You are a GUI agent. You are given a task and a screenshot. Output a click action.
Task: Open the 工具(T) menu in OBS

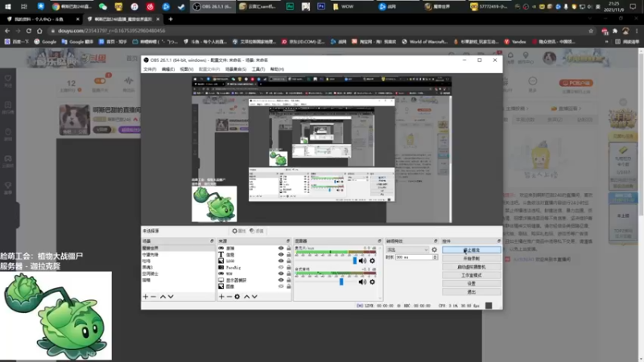pyautogui.click(x=258, y=69)
